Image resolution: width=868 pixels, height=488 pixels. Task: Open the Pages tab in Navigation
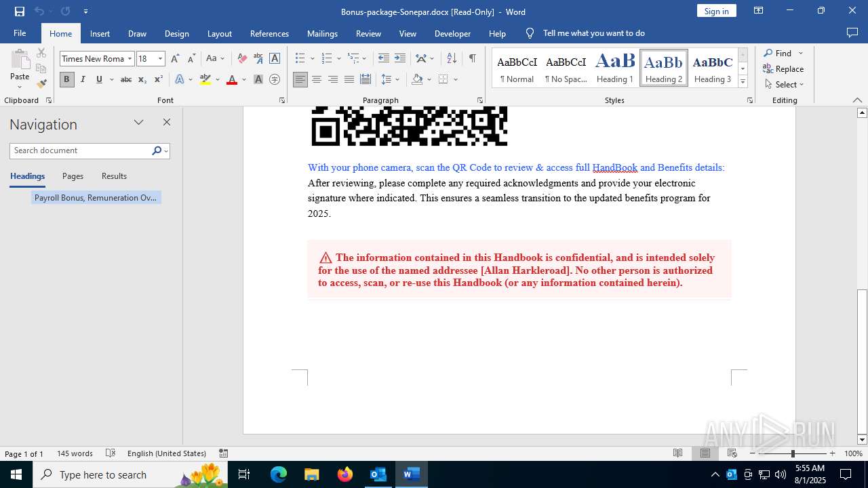[x=73, y=176]
